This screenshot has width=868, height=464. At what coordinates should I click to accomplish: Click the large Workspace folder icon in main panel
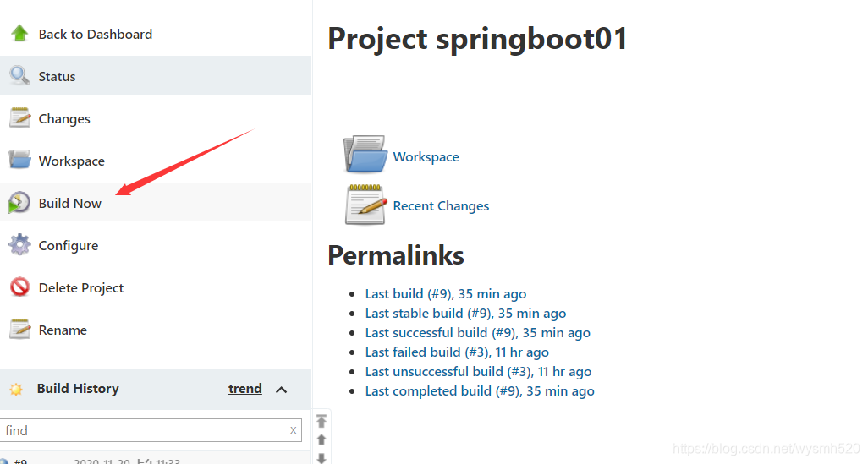pos(365,155)
